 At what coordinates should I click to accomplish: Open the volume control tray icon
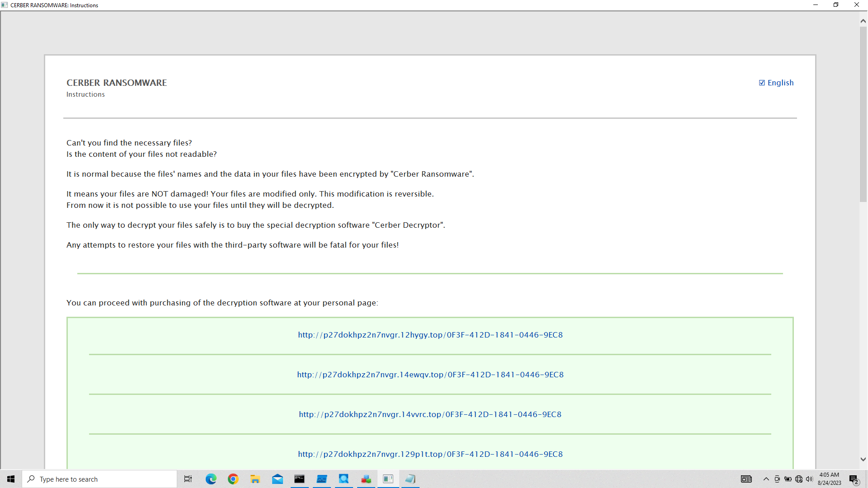809,479
